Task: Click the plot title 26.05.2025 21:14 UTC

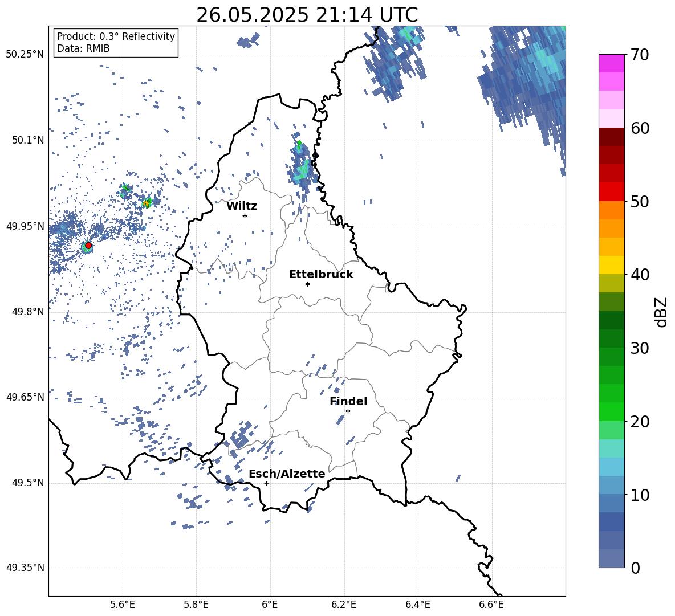Action: click(x=307, y=15)
